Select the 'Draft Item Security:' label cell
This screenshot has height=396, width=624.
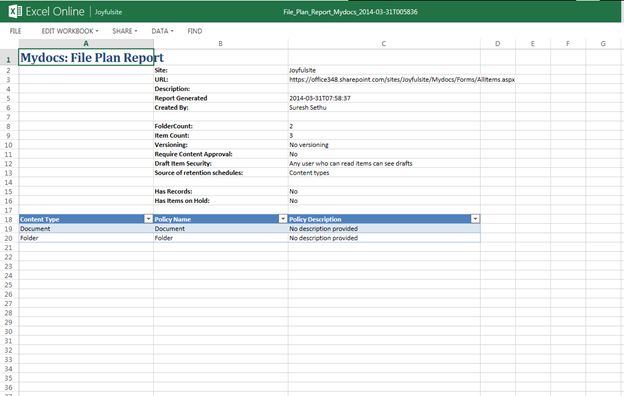coord(221,164)
